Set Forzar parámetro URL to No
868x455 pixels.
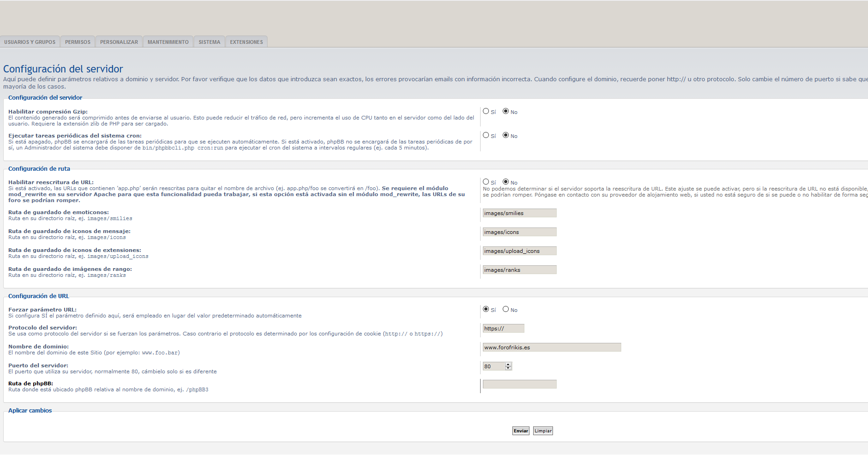pyautogui.click(x=505, y=309)
